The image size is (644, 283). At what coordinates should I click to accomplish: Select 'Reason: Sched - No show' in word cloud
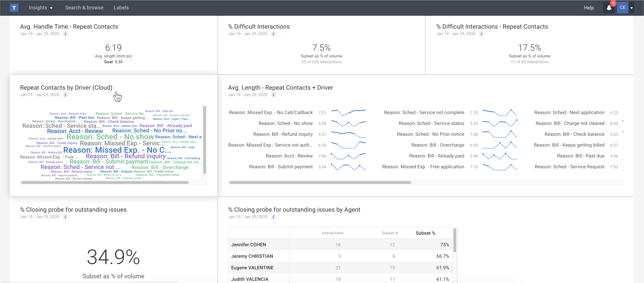pos(110,137)
